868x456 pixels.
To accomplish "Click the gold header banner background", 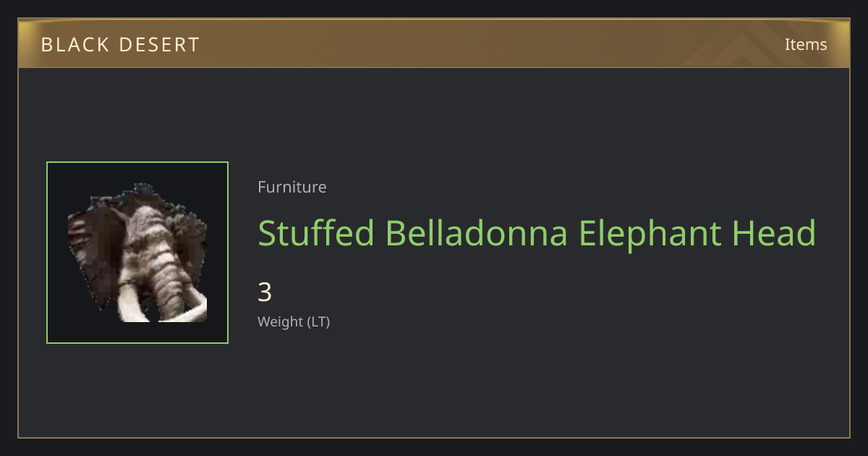I will tap(434, 44).
